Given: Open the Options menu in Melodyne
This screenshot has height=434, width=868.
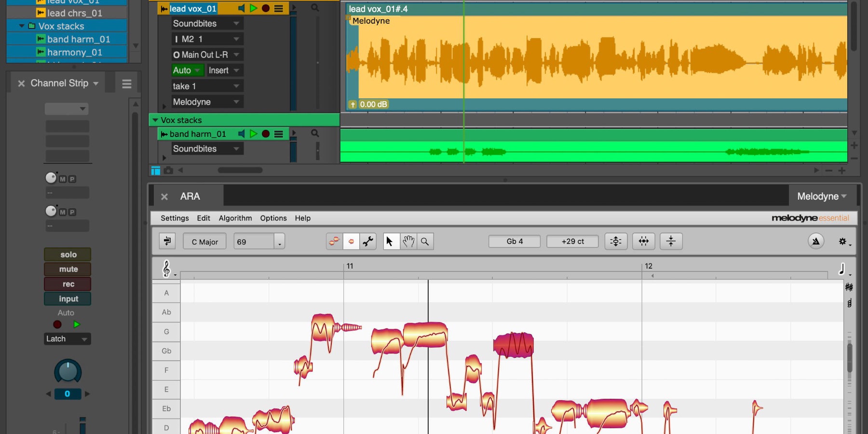Looking at the screenshot, I should tap(273, 218).
